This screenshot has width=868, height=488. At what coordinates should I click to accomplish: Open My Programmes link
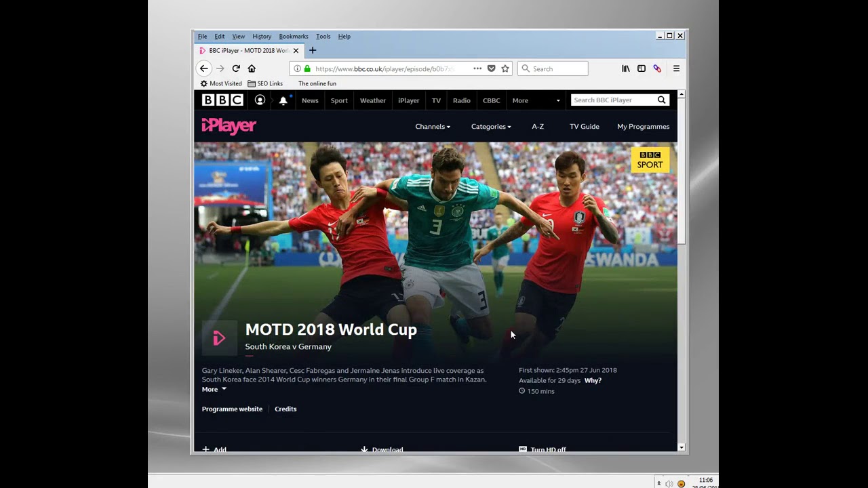tap(644, 127)
